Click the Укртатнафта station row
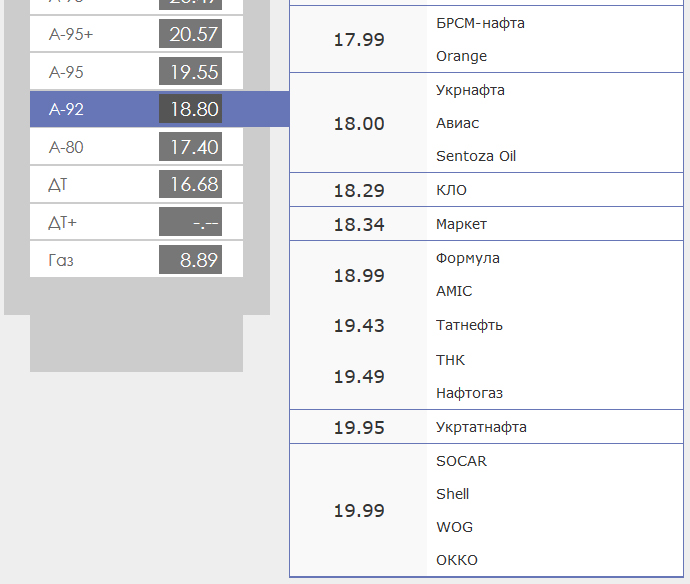Screen dimensions: 690x584 [481, 427]
